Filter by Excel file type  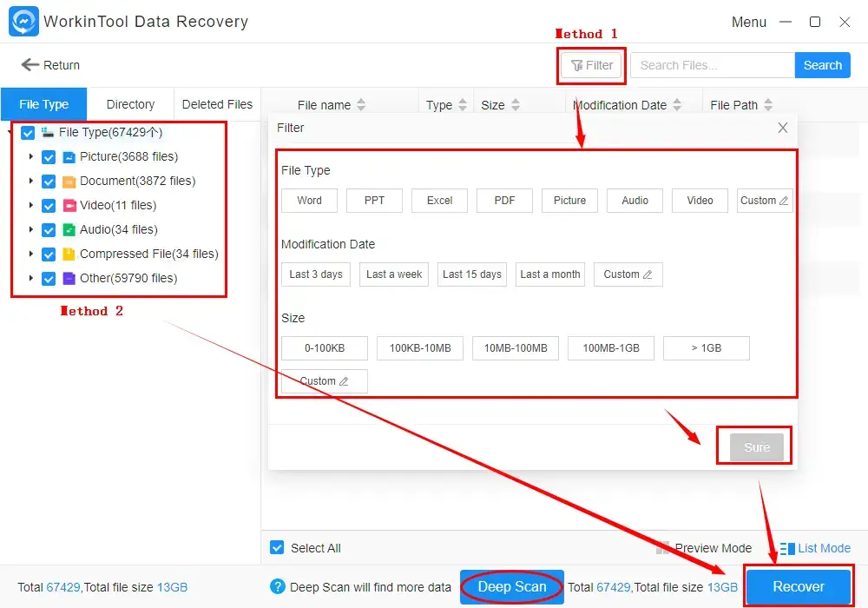tap(439, 201)
